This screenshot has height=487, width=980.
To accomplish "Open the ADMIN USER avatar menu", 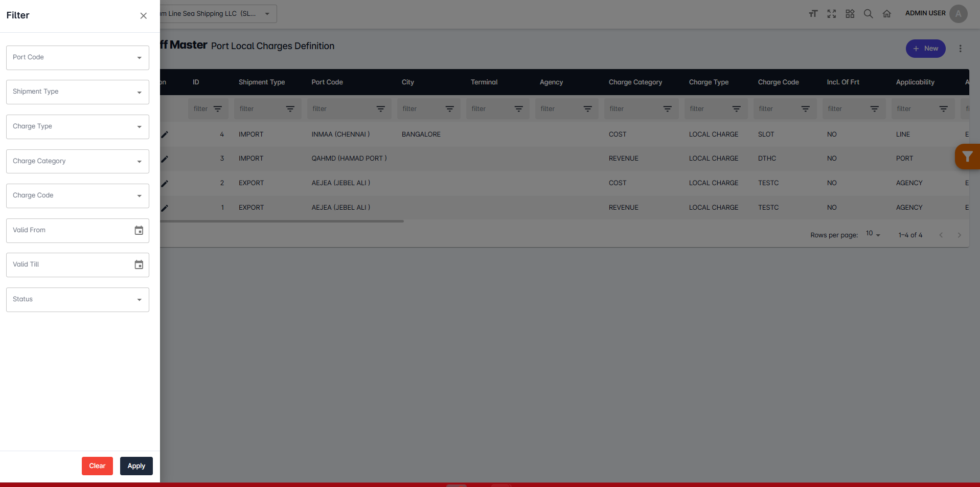I will coord(958,14).
